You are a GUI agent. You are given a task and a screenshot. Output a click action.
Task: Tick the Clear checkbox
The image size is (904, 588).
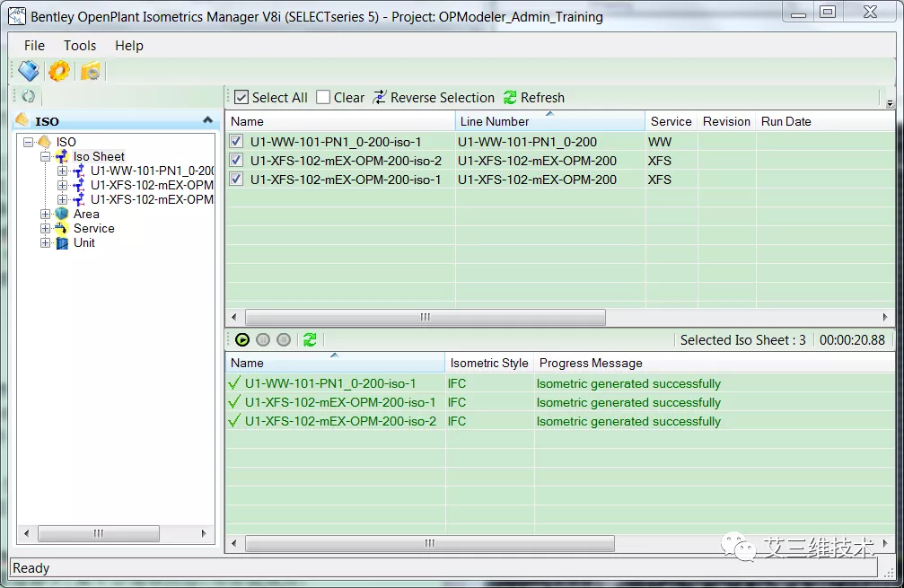(323, 97)
